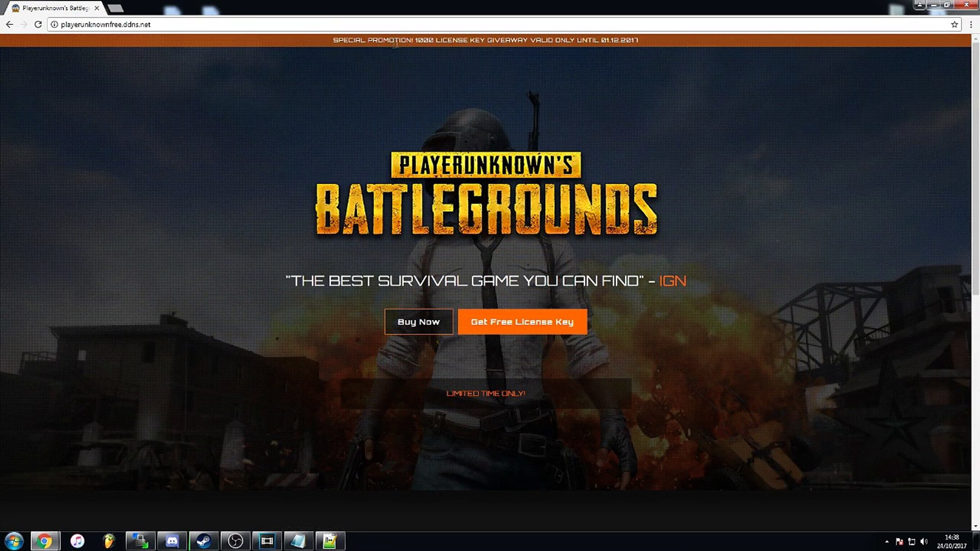Open OBS Studio in taskbar
Viewport: 980px width, 551px height.
235,541
